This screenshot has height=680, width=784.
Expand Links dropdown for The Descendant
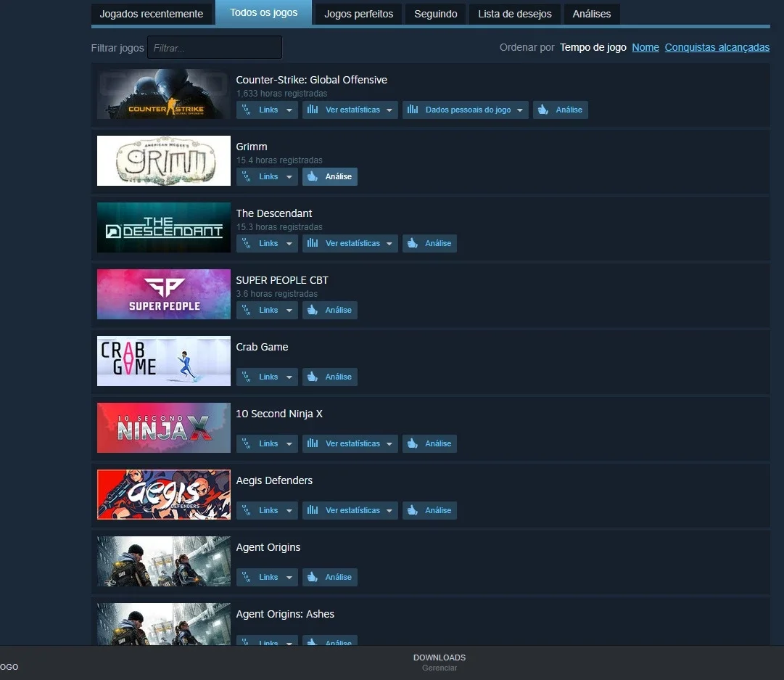(267, 243)
